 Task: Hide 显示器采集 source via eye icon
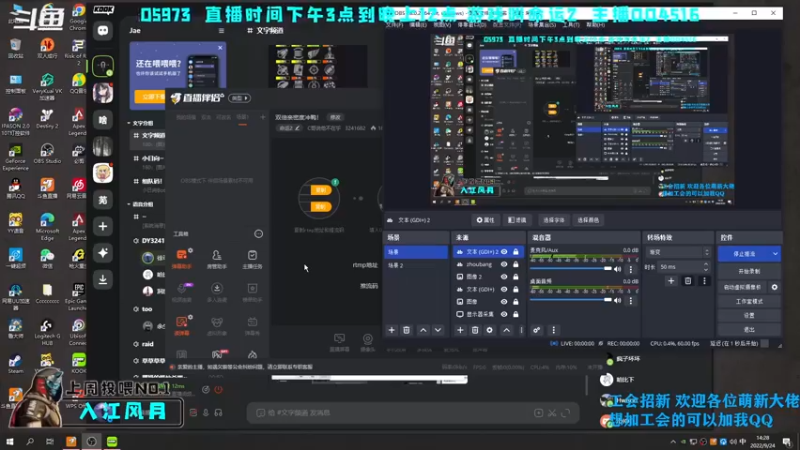click(504, 314)
